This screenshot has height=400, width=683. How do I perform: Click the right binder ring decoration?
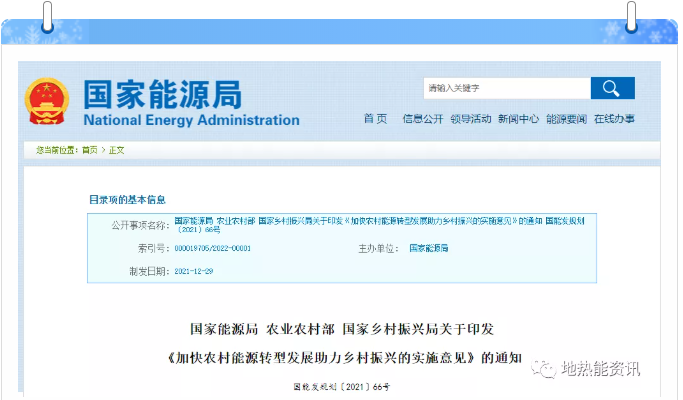(632, 15)
